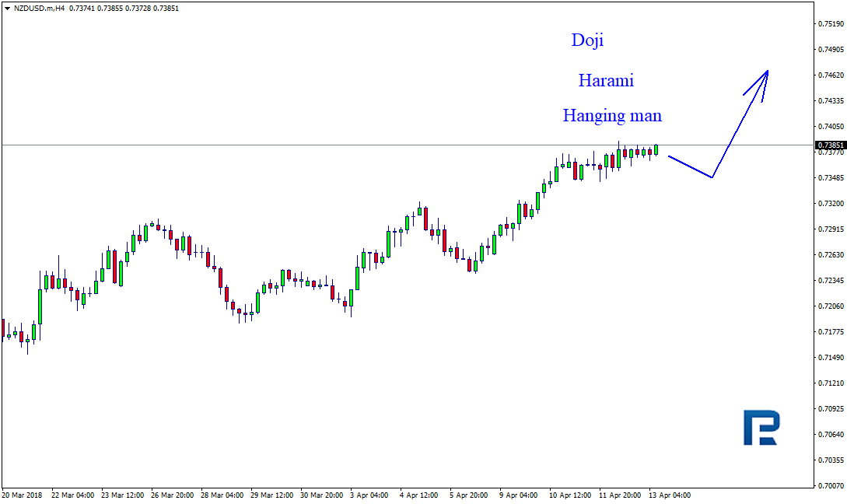Click the blue forecast arrow head

tap(766, 73)
